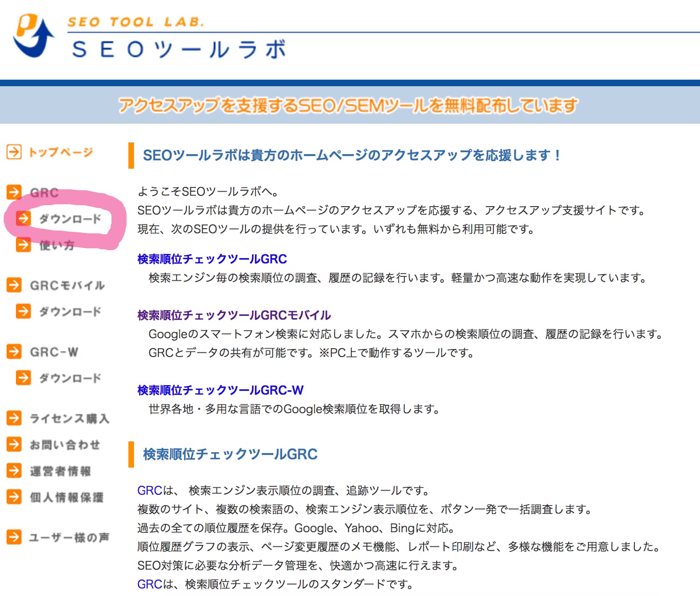
Task: Open ユーザー様の声 page
Action: [69, 537]
